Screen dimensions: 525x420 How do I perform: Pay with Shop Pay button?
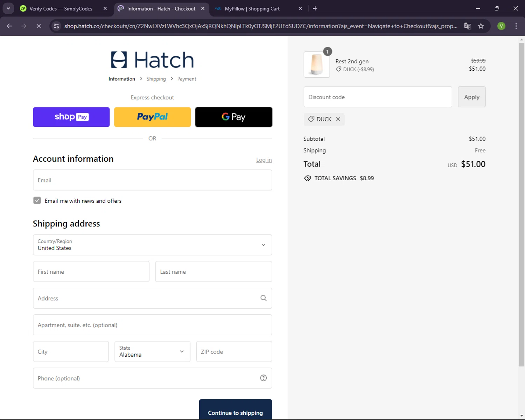coord(71,117)
